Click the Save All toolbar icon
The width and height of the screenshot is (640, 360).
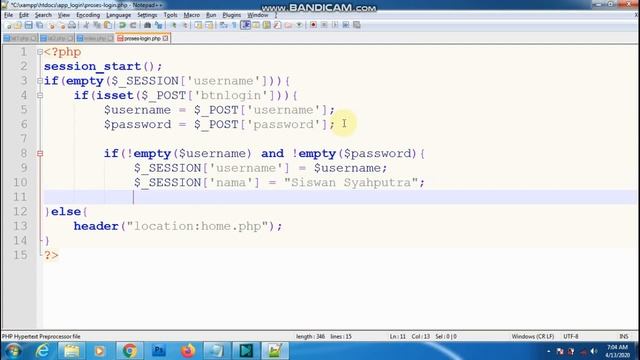tap(40, 25)
